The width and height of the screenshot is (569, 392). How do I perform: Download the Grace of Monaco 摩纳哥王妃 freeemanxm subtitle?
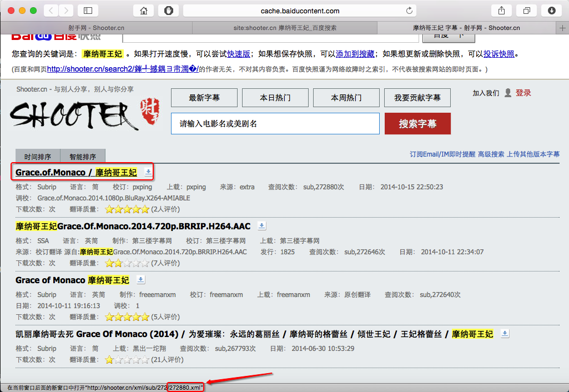[141, 279]
